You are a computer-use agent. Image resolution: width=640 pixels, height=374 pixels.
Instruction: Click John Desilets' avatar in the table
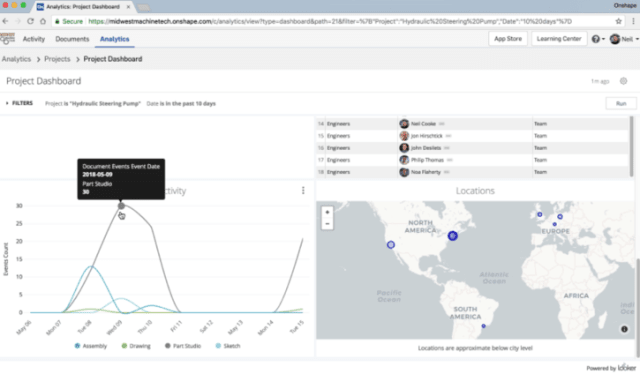click(x=404, y=148)
